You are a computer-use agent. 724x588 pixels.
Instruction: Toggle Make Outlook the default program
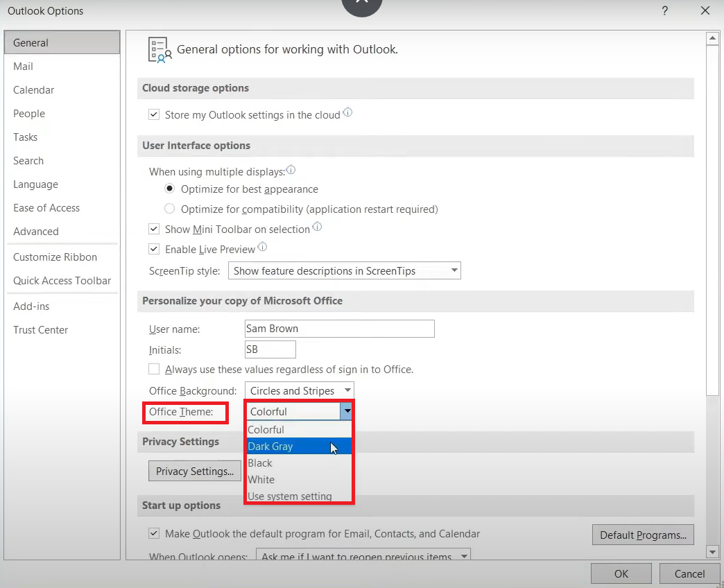click(x=154, y=533)
